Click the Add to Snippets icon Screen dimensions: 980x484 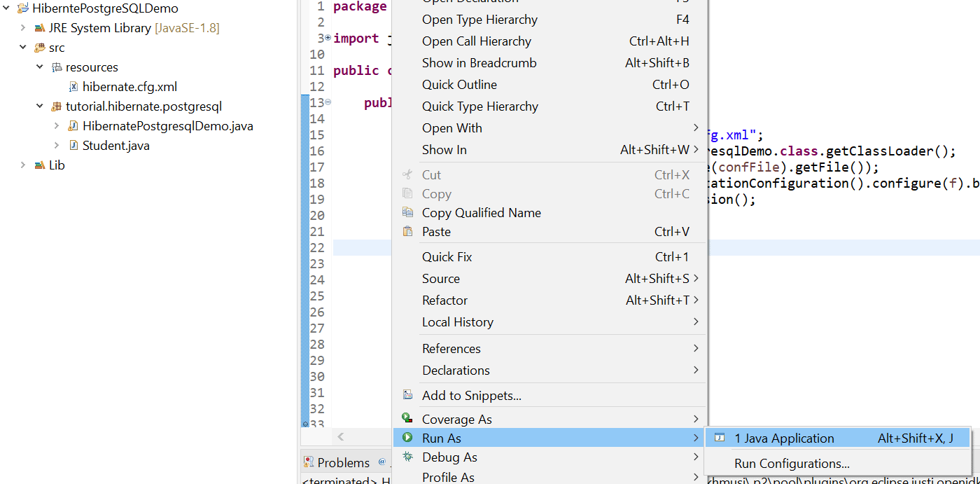click(407, 395)
